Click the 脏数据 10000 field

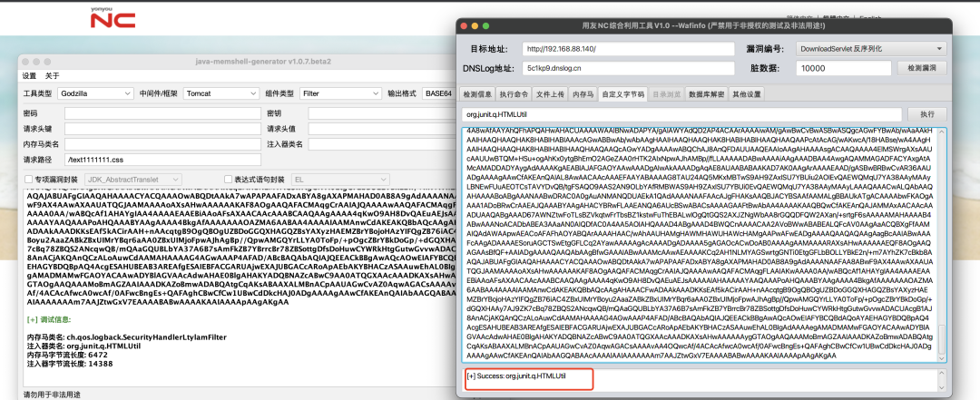tap(843, 68)
